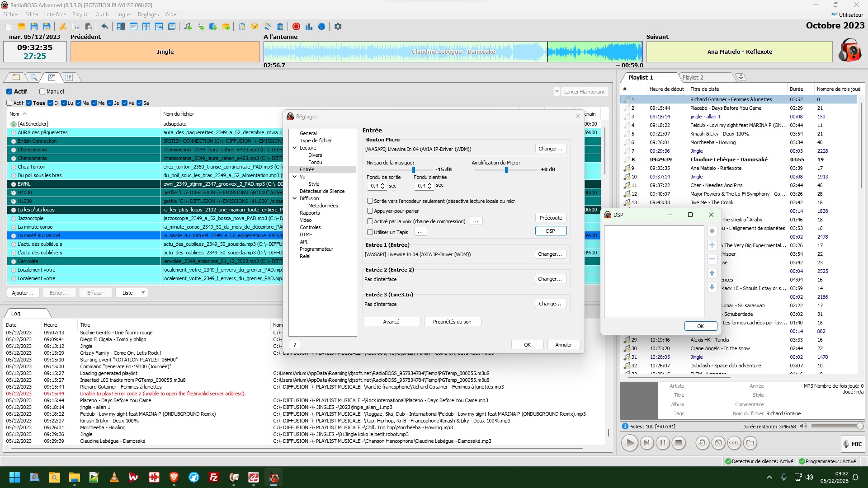Viewport: 868px width, 488px height.
Task: Toggle the top Actif checkbox
Action: (9, 92)
